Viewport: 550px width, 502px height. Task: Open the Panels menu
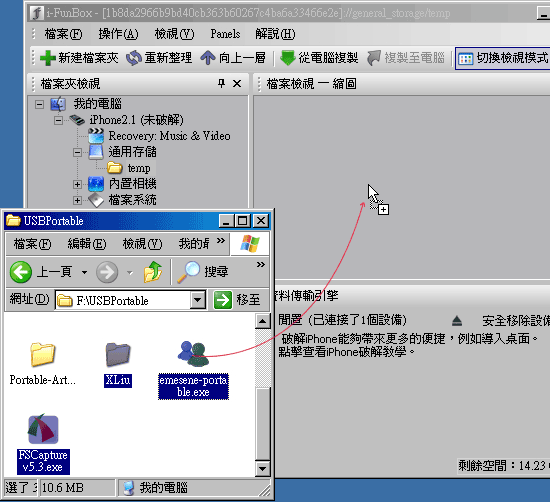225,34
